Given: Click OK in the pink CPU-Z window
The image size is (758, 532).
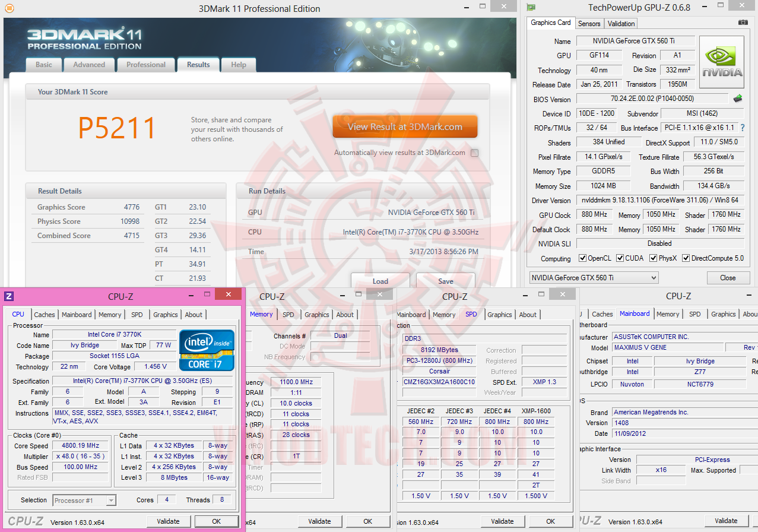Looking at the screenshot, I should coord(217,521).
